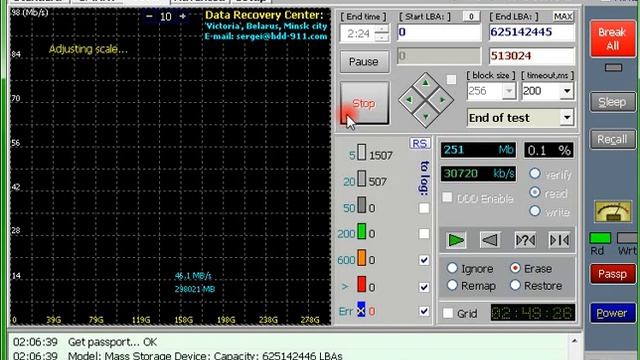Choose Erase for bad blocks

(x=515, y=268)
